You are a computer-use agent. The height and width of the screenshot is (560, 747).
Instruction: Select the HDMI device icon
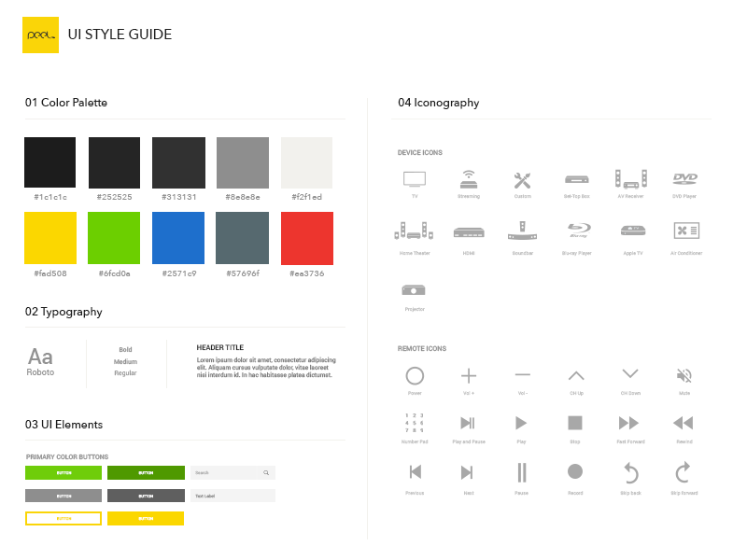[469, 232]
